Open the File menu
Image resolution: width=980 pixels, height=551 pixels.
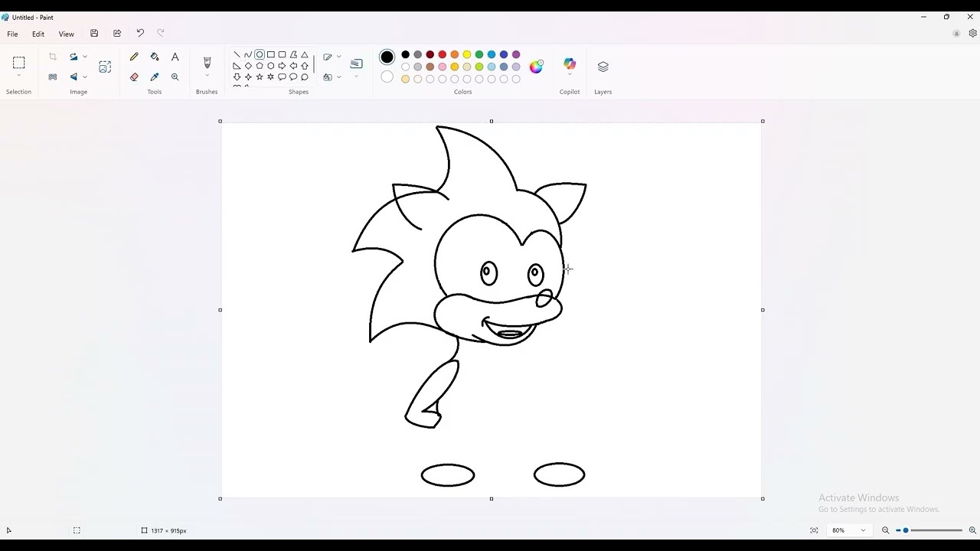12,34
